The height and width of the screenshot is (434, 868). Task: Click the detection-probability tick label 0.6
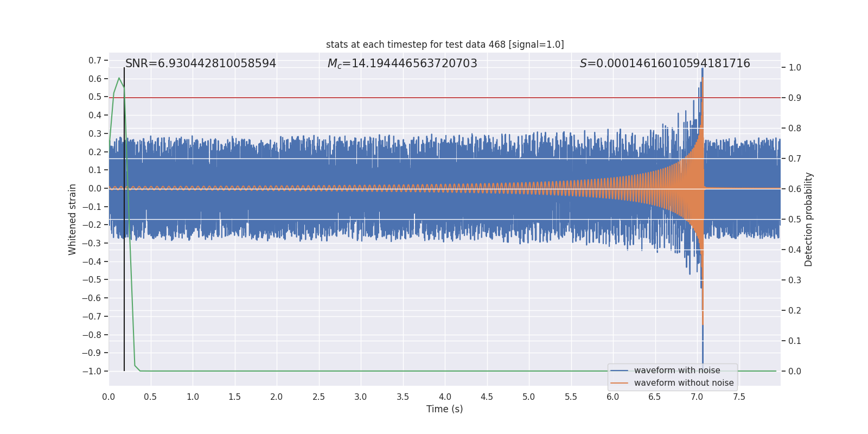pos(795,189)
